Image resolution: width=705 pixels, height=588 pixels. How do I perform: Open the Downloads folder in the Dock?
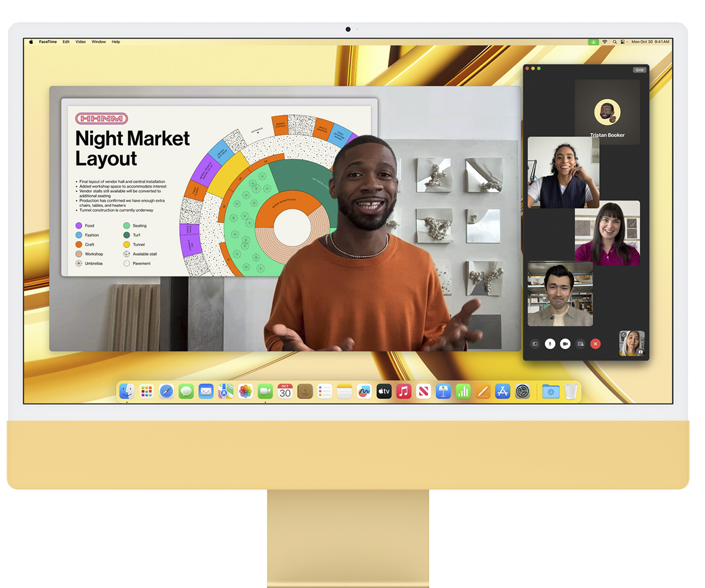(x=551, y=392)
